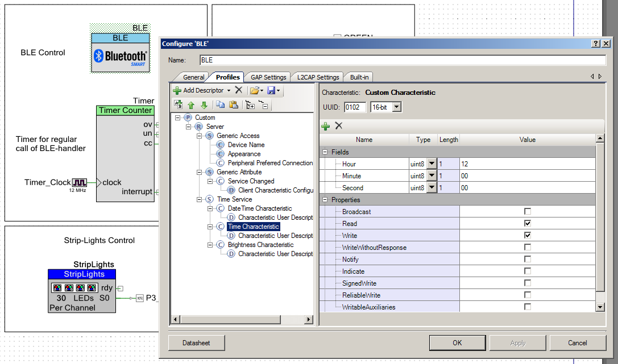
Task: Click the properties vertical scrollbar thumb
Action: click(600, 217)
